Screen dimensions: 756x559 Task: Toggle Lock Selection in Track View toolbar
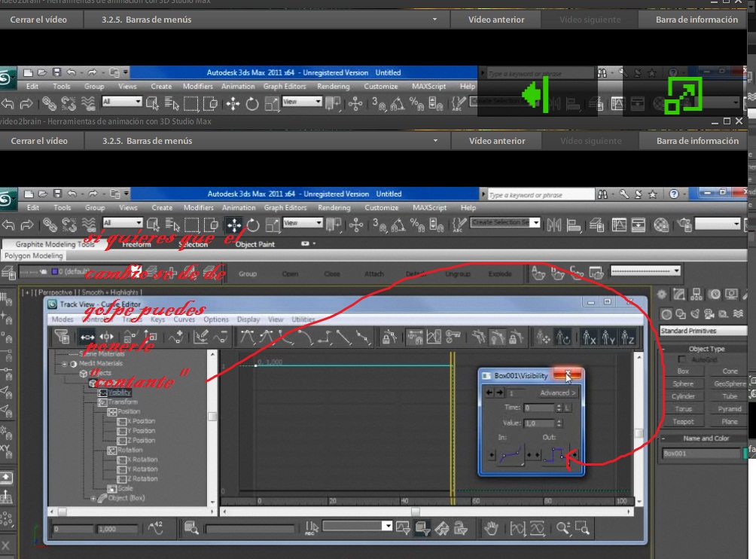[x=389, y=337]
